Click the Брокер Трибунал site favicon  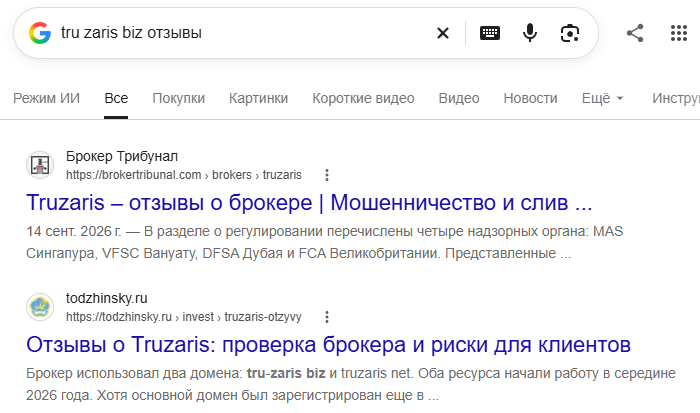click(40, 165)
